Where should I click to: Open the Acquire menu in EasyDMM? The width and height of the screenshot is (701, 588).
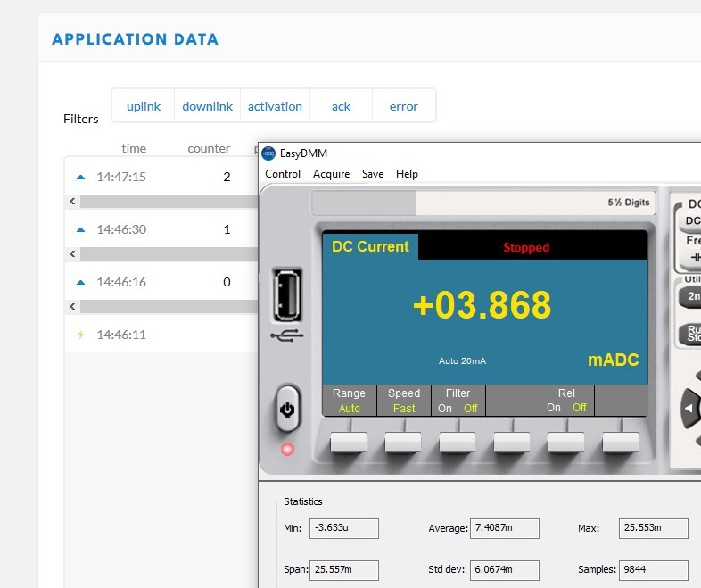[x=331, y=174]
